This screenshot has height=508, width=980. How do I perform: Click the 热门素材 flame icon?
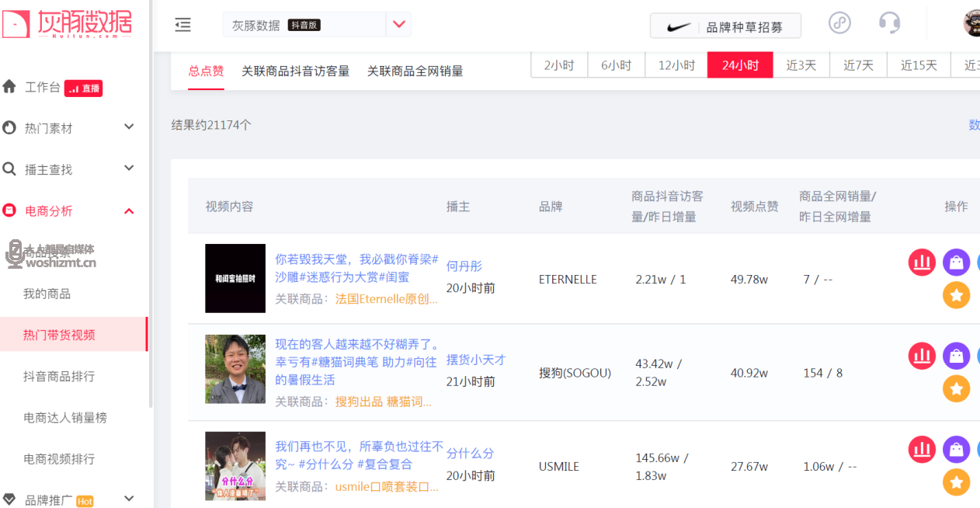(9, 127)
